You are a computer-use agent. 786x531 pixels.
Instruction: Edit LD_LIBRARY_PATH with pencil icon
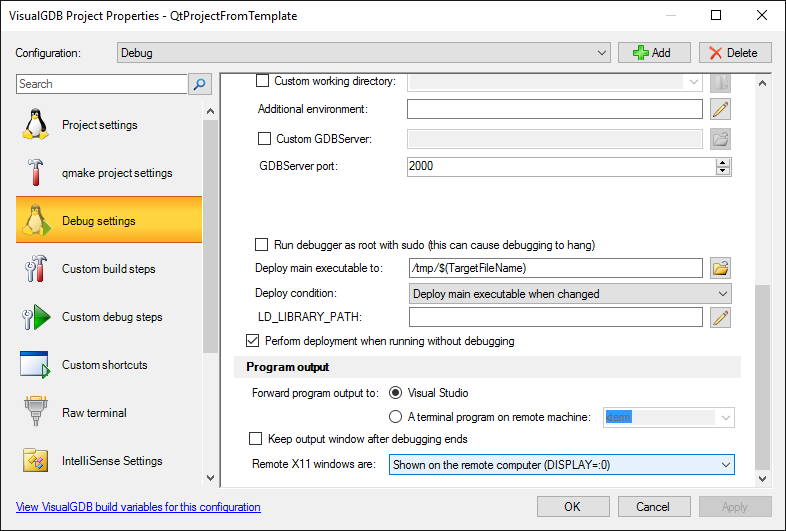(720, 317)
